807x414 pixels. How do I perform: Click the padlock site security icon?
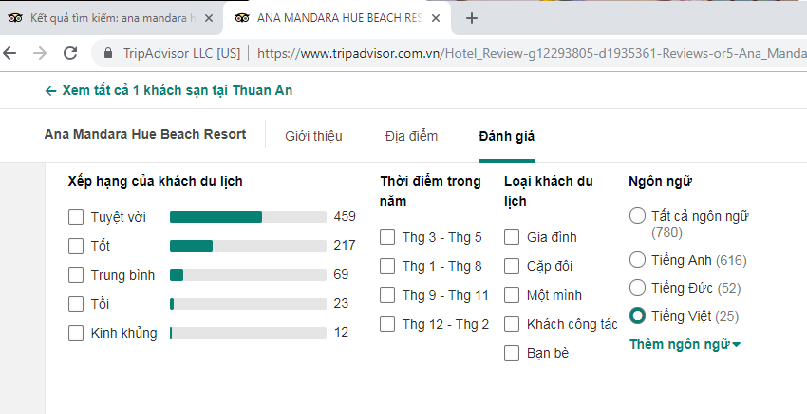[x=108, y=53]
